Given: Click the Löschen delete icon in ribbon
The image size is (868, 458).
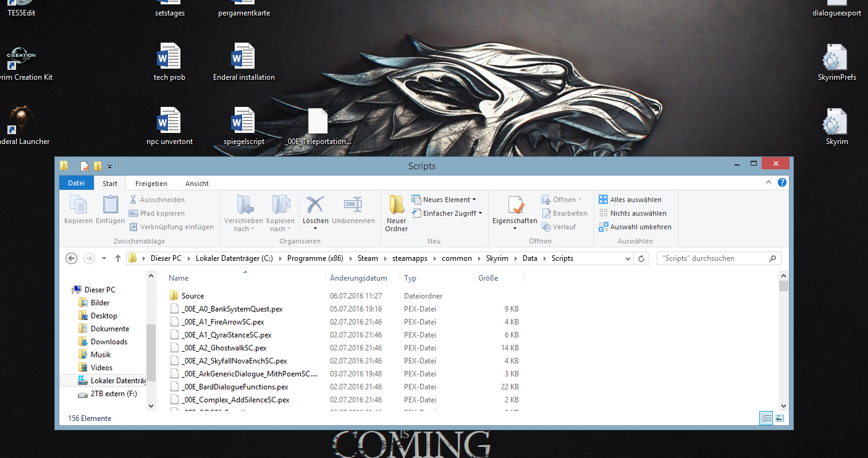Looking at the screenshot, I should click(x=315, y=206).
